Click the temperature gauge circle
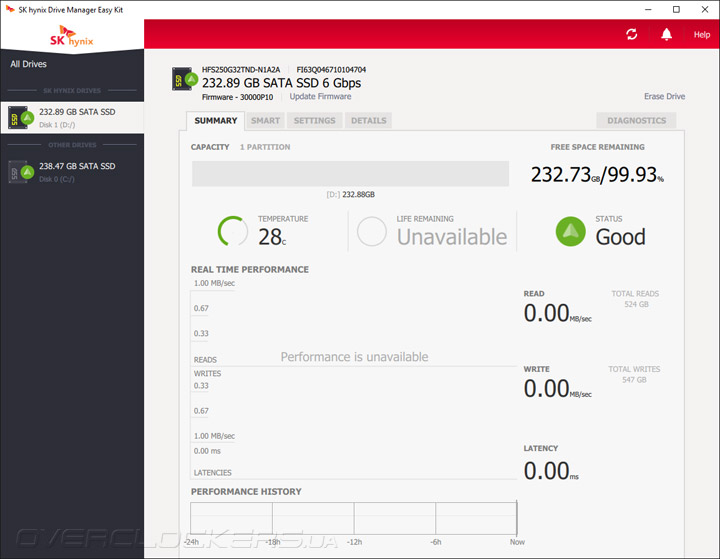The image size is (720, 559). (233, 231)
